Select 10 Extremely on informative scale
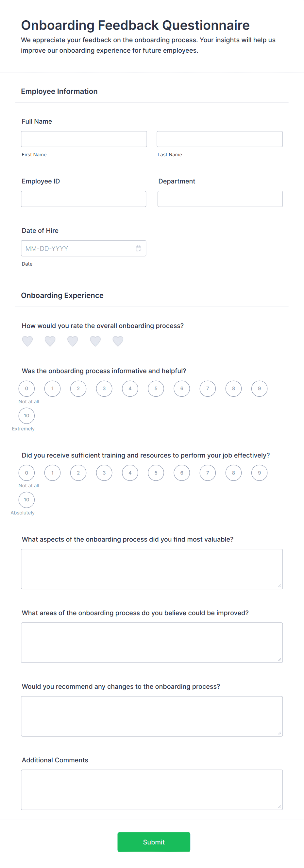This screenshot has width=304, height=868. coord(26,415)
